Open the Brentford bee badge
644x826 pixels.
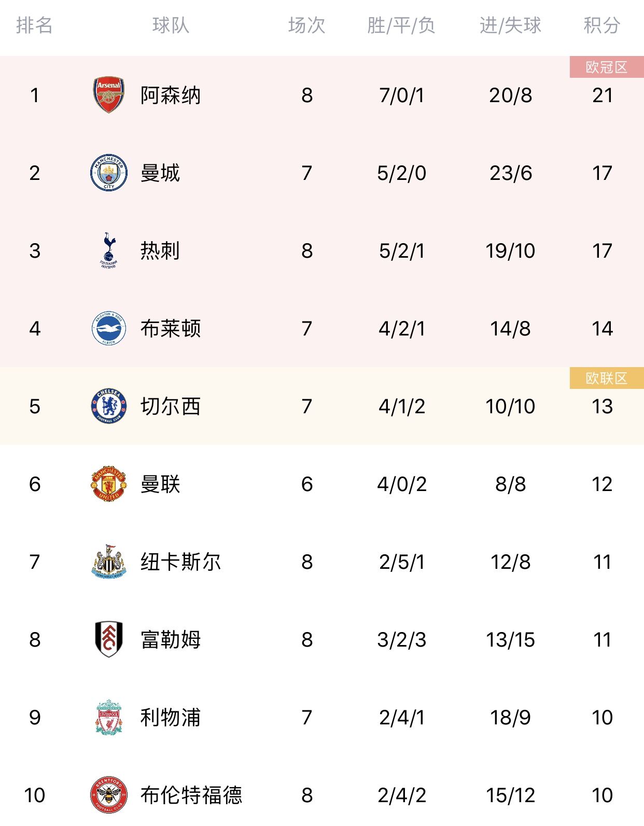109,795
